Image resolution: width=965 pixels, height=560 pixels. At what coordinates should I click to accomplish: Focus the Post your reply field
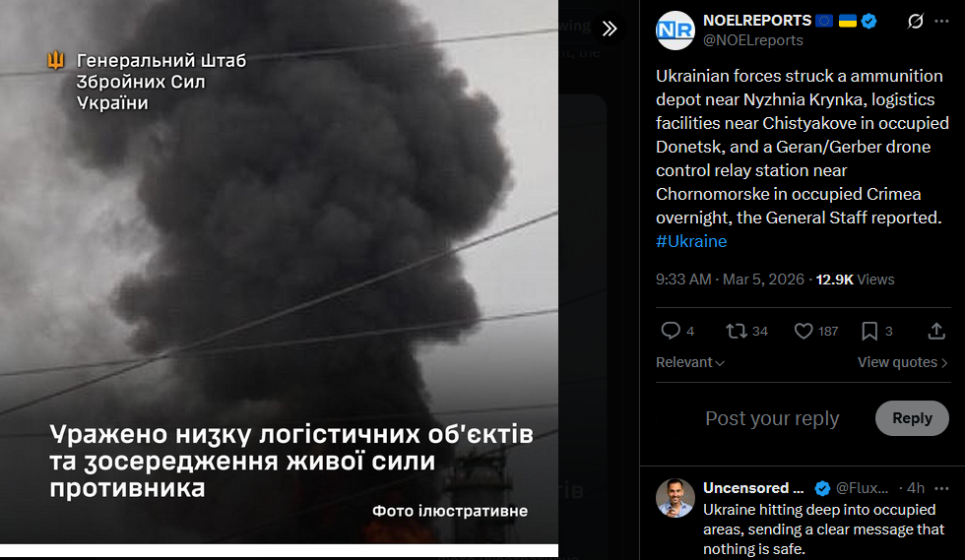click(772, 418)
